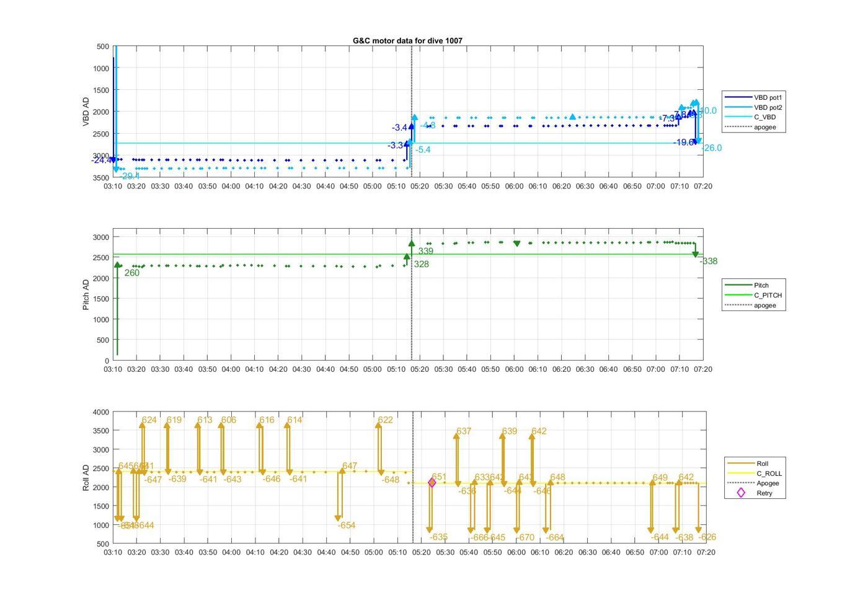
Task: Select the '-3.4' data label on VBD plot
Action: [399, 128]
